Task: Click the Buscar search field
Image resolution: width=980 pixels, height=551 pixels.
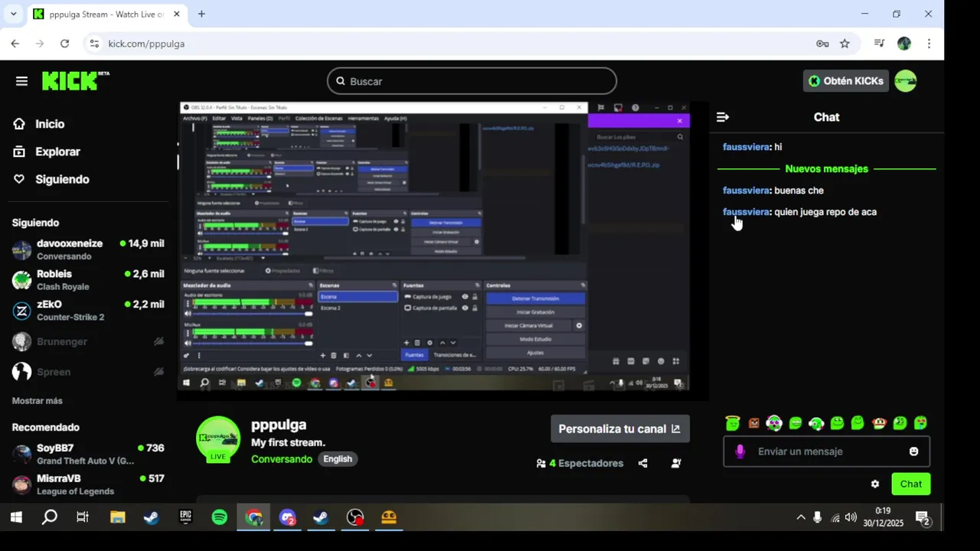Action: pyautogui.click(x=472, y=81)
